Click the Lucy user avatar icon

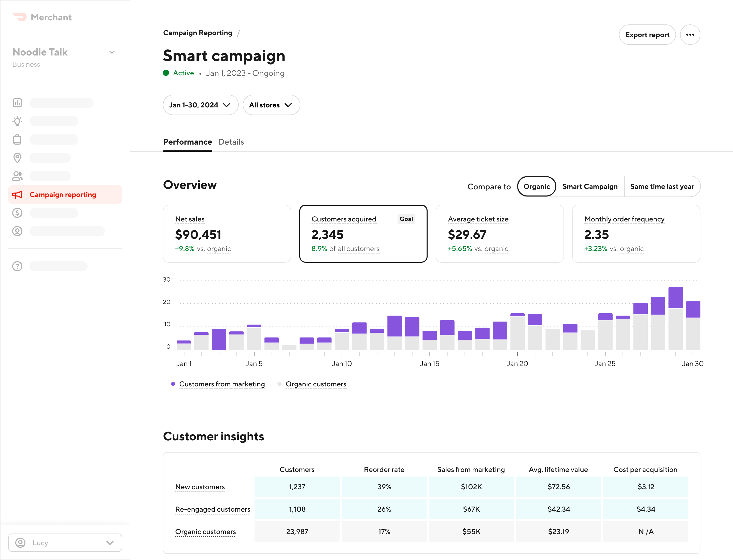click(x=20, y=543)
